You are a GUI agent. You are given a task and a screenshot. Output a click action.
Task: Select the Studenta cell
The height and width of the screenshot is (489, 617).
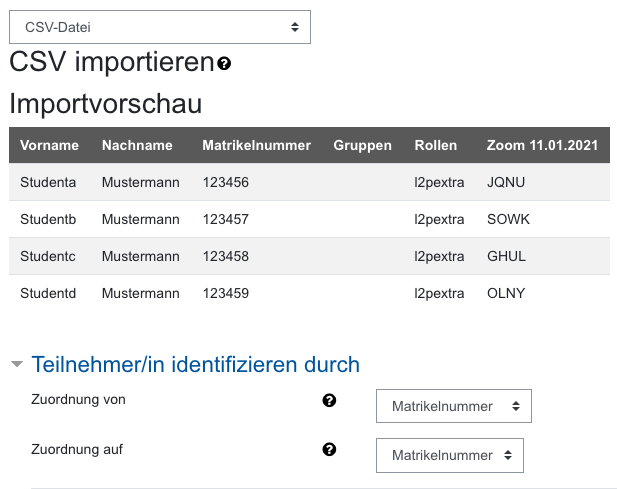(48, 182)
